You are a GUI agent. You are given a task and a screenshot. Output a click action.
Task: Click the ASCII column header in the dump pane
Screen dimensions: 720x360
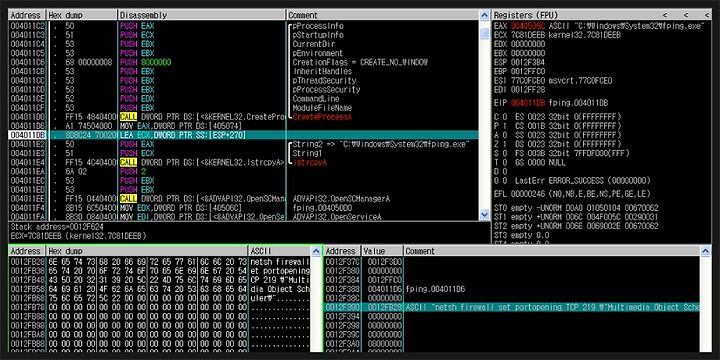pyautogui.click(x=279, y=251)
